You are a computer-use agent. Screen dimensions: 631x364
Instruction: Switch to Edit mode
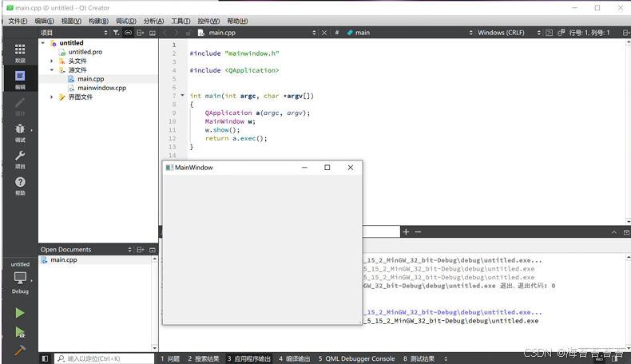(x=20, y=79)
